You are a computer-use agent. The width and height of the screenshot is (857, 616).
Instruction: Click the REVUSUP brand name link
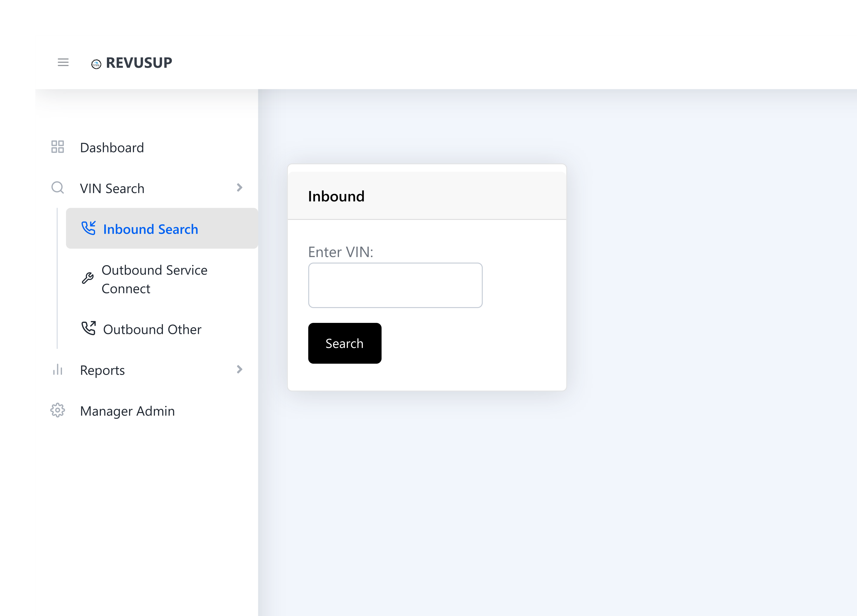pos(139,63)
